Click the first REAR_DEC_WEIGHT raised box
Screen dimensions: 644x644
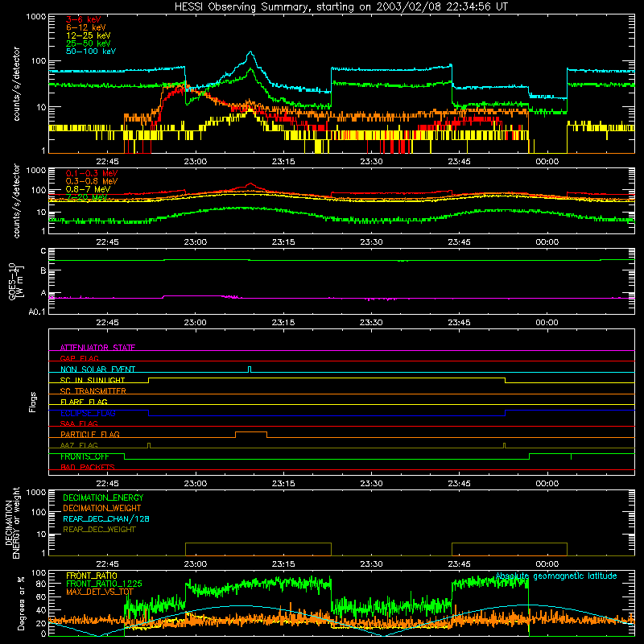pos(258,549)
